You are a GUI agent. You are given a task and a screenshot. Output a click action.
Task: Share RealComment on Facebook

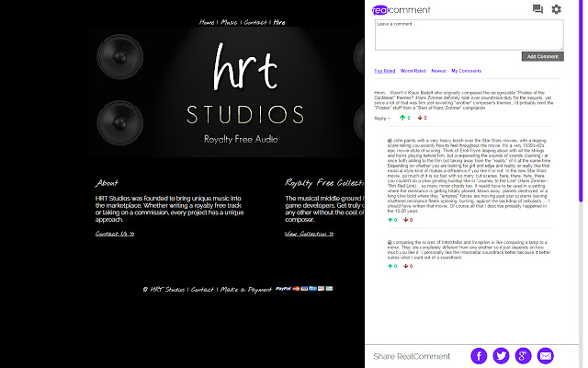click(479, 356)
